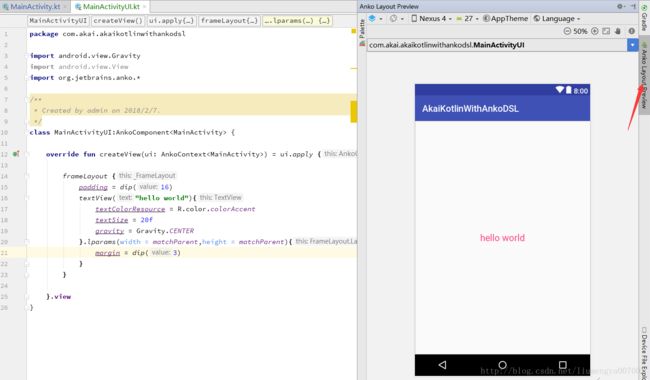Go to the frameLayout{…} breadcrumb
Viewport: 650px width, 380px height.
(229, 21)
